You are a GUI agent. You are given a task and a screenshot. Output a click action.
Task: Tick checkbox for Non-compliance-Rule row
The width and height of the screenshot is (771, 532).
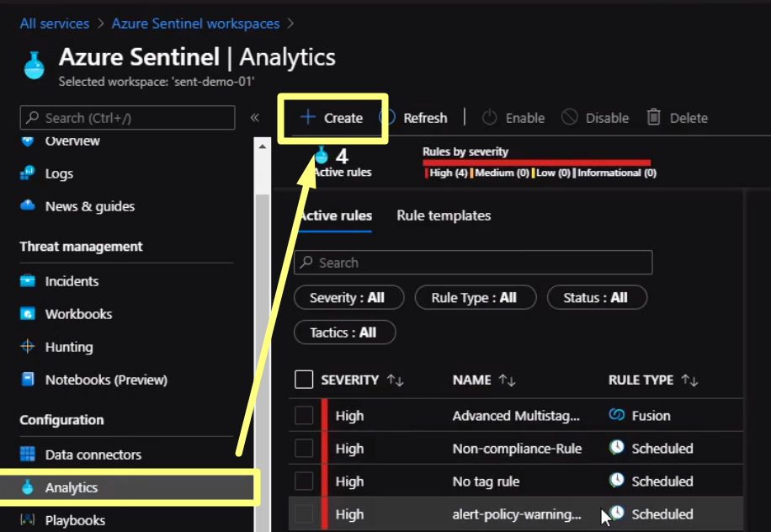[304, 449]
